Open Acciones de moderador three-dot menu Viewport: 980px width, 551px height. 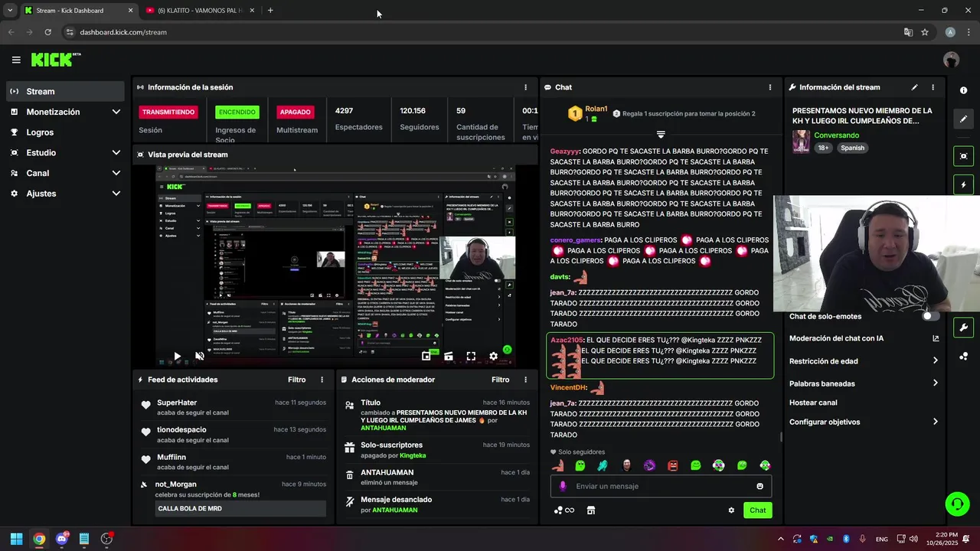[x=525, y=380]
